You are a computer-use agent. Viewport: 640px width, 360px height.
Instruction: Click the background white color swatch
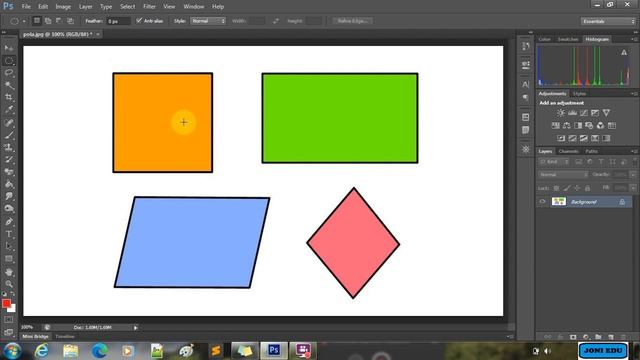pos(13,309)
